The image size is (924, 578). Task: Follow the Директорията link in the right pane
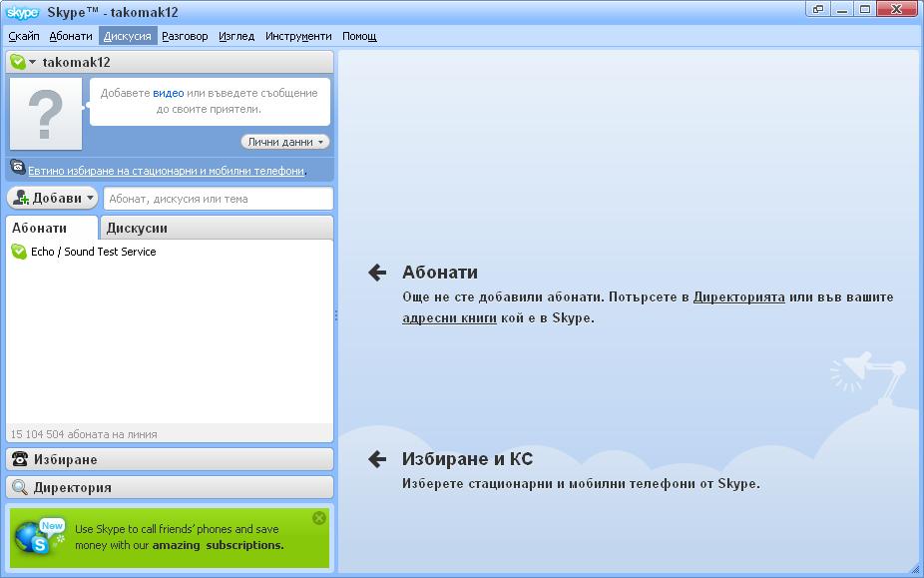pyautogui.click(x=739, y=296)
